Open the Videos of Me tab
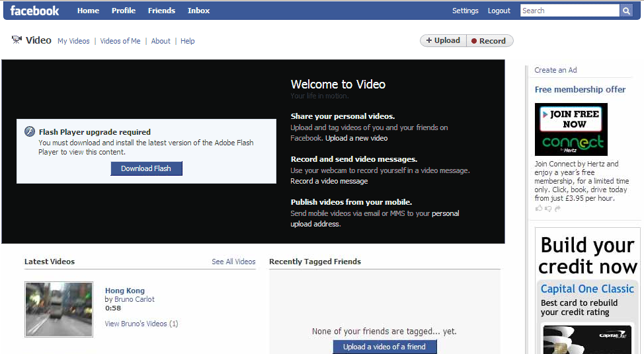Image resolution: width=644 pixels, height=354 pixels. click(x=120, y=41)
